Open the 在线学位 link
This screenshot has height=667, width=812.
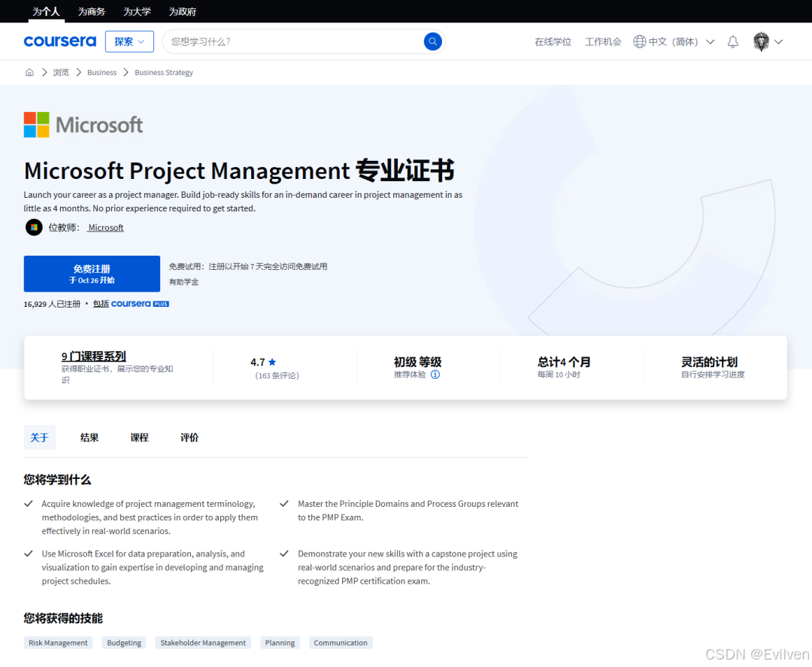tap(553, 42)
